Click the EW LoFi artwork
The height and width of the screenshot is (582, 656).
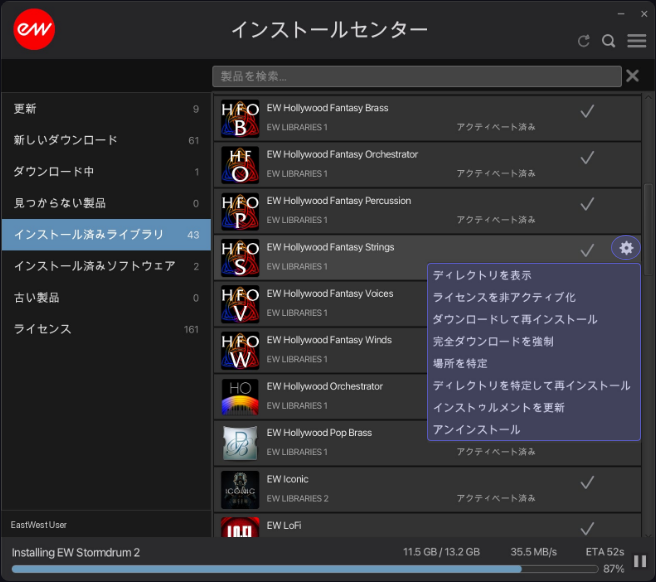pyautogui.click(x=240, y=527)
